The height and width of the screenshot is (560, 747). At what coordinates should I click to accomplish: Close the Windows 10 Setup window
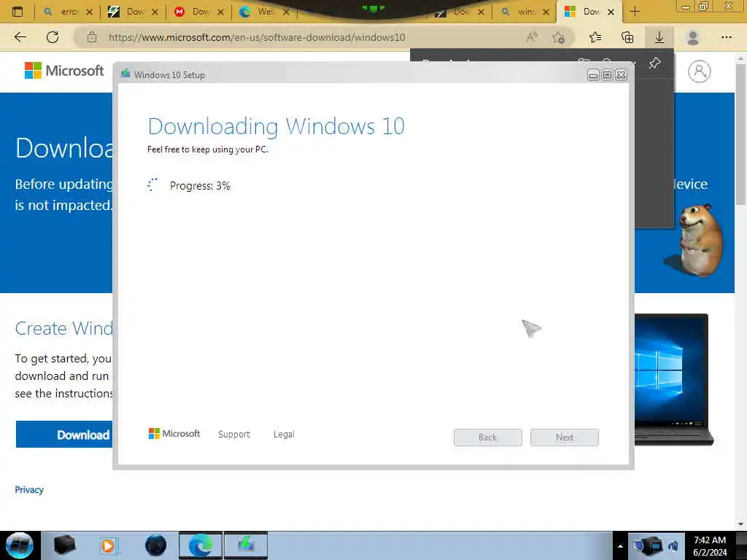pyautogui.click(x=621, y=75)
